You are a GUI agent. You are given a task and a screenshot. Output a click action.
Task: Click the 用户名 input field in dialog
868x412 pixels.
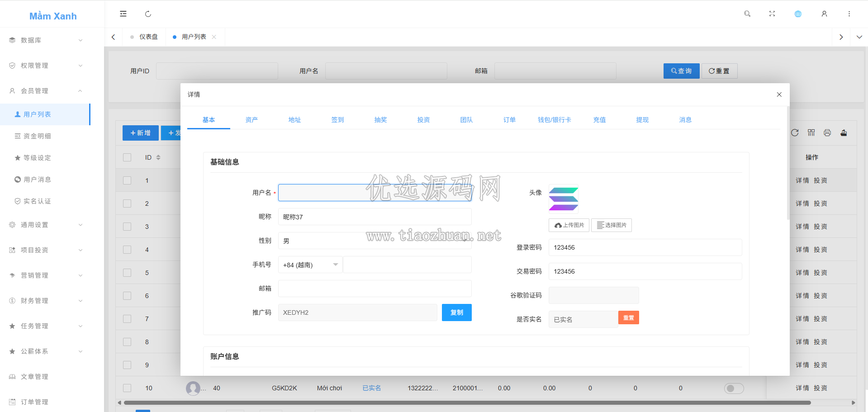(375, 193)
